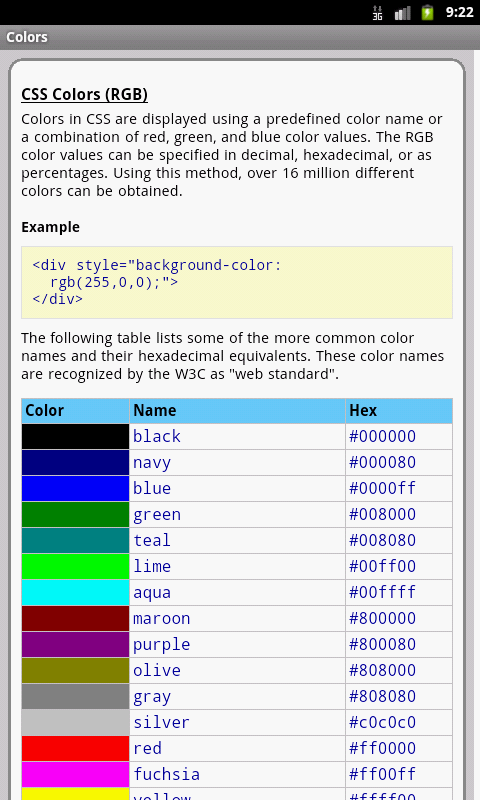The height and width of the screenshot is (800, 480).
Task: Click the CSS Colors (RGB) heading
Action: pos(84,94)
